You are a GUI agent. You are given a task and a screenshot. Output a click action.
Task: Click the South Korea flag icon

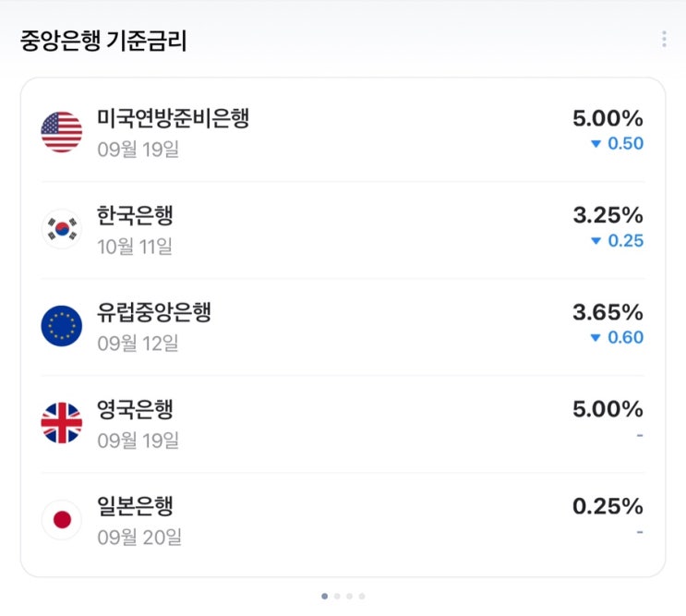click(x=62, y=229)
